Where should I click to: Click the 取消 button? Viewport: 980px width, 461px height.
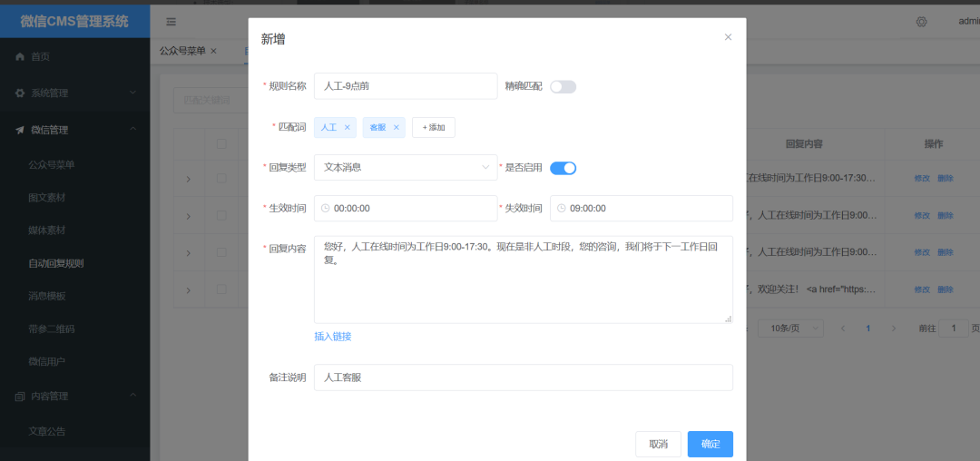click(x=658, y=444)
